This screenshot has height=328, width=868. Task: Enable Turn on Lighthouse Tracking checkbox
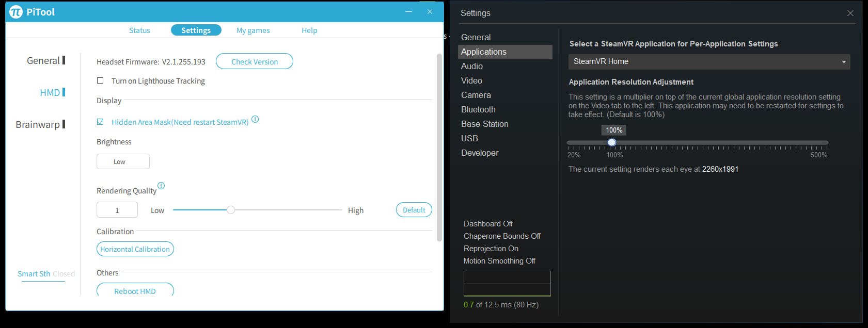pos(100,80)
